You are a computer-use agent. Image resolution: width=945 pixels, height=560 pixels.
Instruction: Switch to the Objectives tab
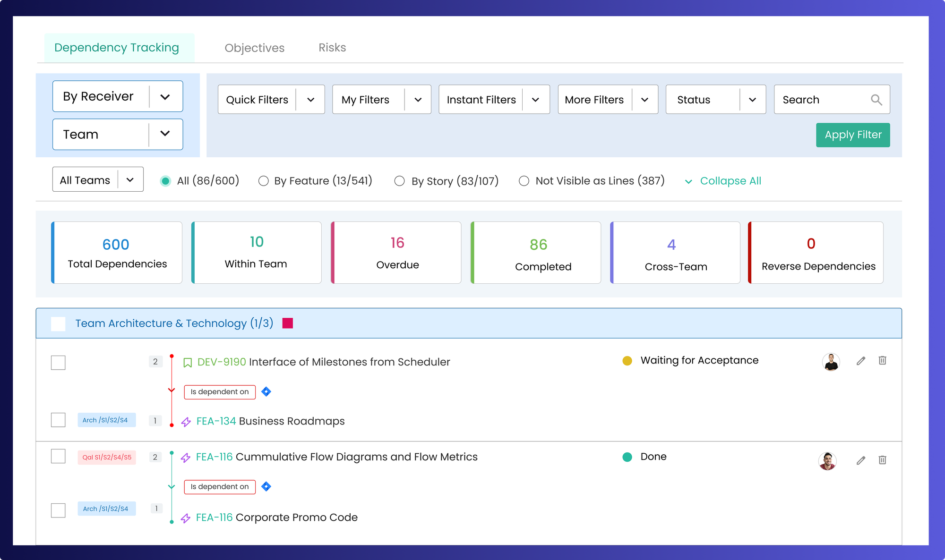point(254,48)
